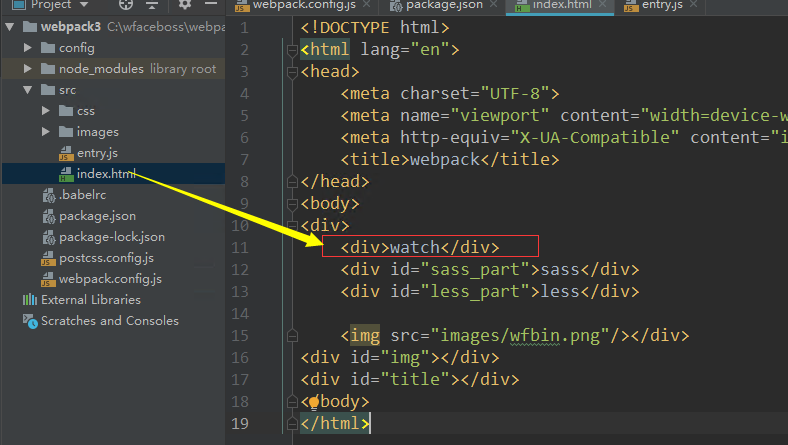788x445 pixels.
Task: Expand the node_modules folder
Action: [x=28, y=68]
